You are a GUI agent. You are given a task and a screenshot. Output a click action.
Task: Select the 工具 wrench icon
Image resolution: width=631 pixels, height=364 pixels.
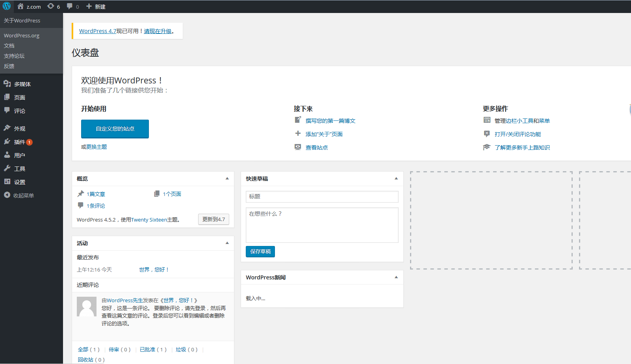point(7,168)
